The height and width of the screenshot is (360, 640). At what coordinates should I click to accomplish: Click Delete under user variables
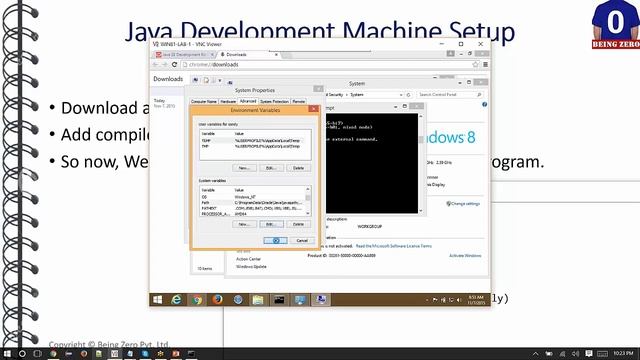(298, 168)
